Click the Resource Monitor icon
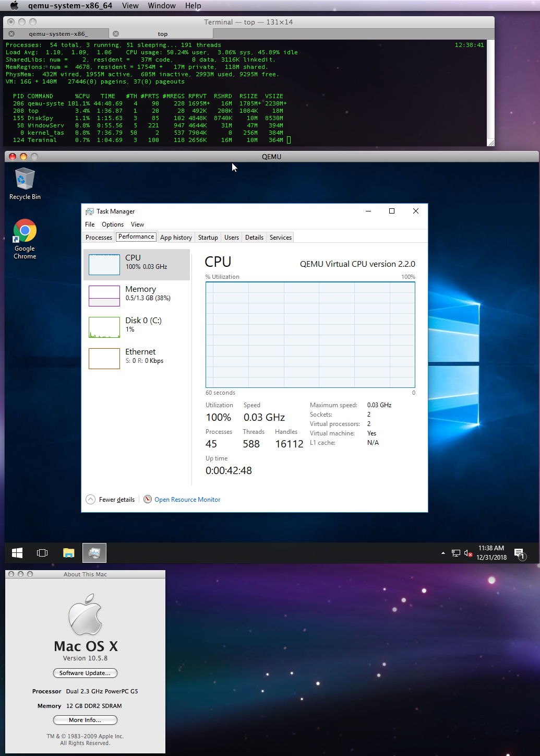540x756 pixels. click(148, 499)
